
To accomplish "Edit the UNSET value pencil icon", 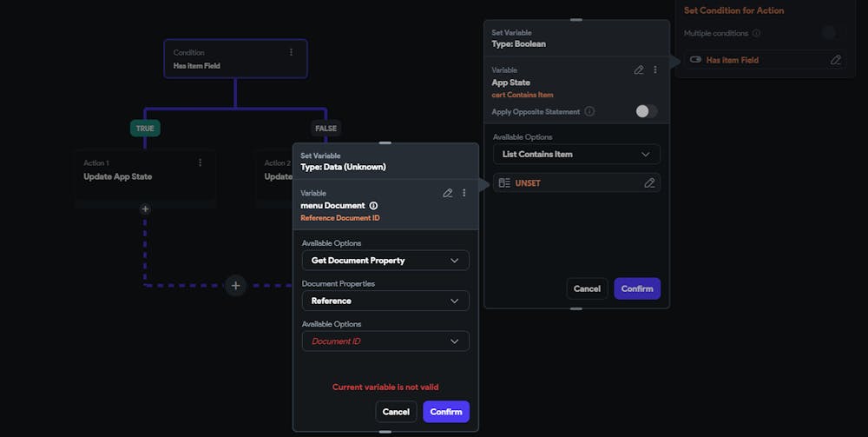I will [x=649, y=182].
